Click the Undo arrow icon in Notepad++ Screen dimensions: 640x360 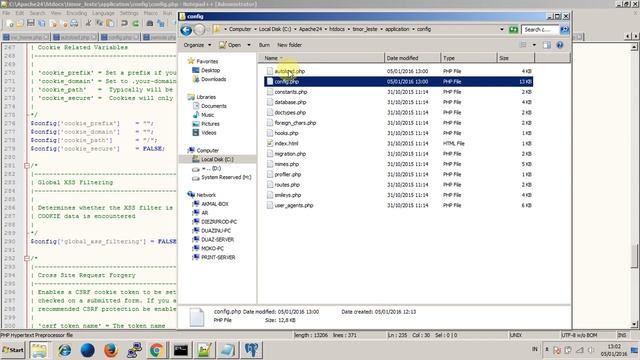pyautogui.click(x=124, y=24)
